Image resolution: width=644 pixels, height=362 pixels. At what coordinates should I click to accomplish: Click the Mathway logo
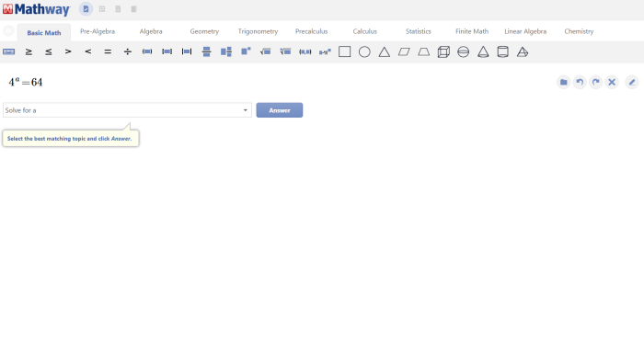[x=36, y=9]
